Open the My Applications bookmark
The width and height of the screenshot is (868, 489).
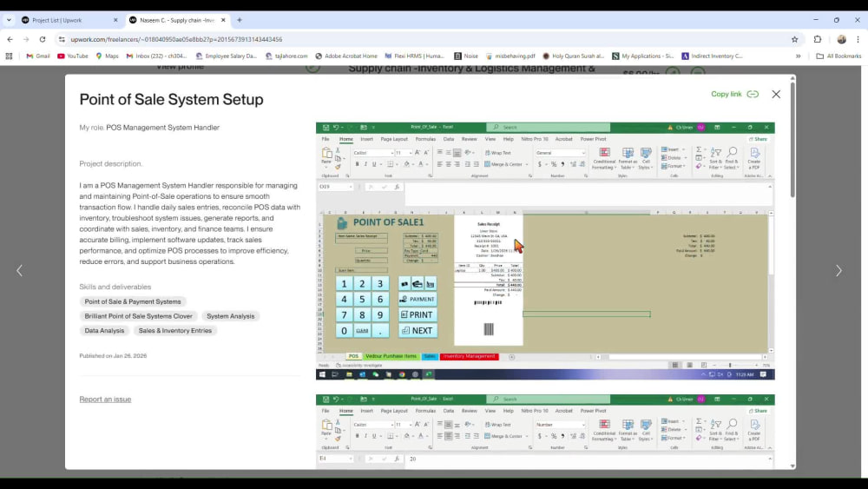tap(642, 56)
